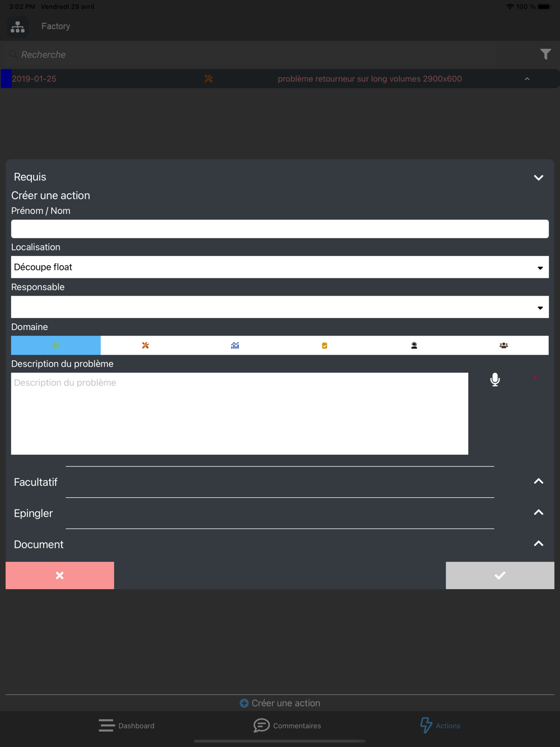Click the Description du problème text area
The image size is (560, 747).
(240, 414)
